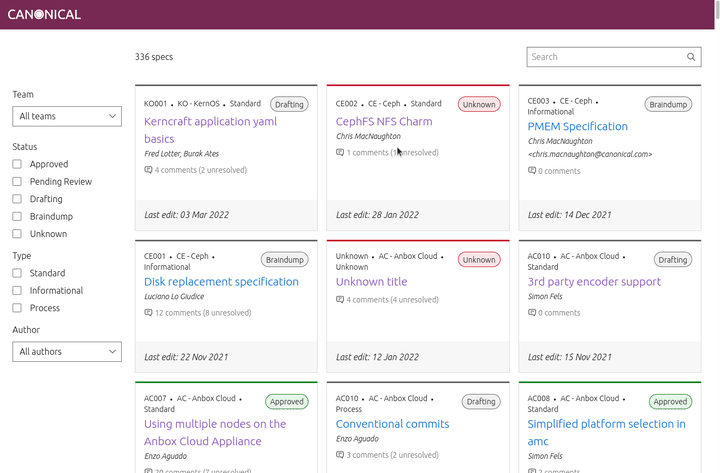This screenshot has height=473, width=720.
Task: Click Drafting badge on 3rd party encoder card
Action: click(673, 259)
